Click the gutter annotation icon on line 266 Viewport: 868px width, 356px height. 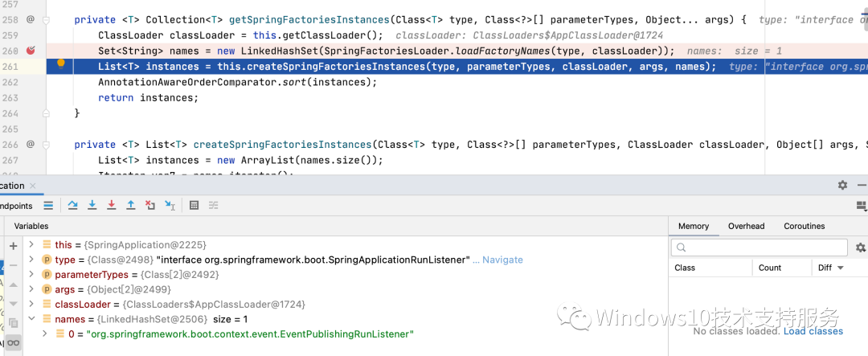point(31,144)
